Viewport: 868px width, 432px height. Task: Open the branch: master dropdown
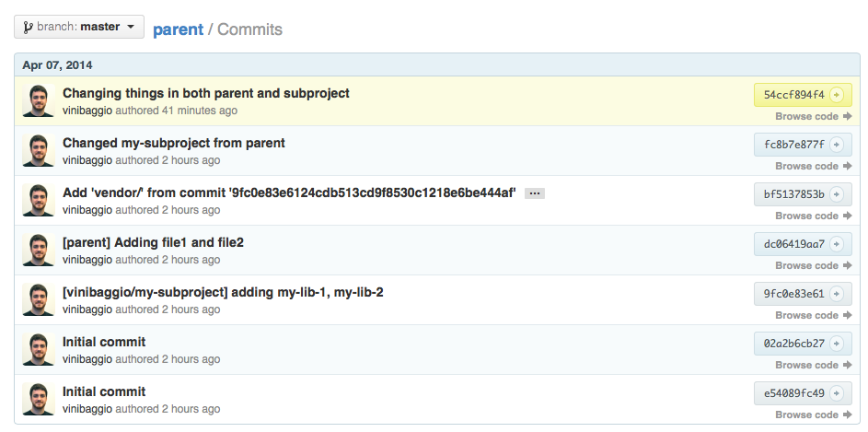(x=79, y=27)
